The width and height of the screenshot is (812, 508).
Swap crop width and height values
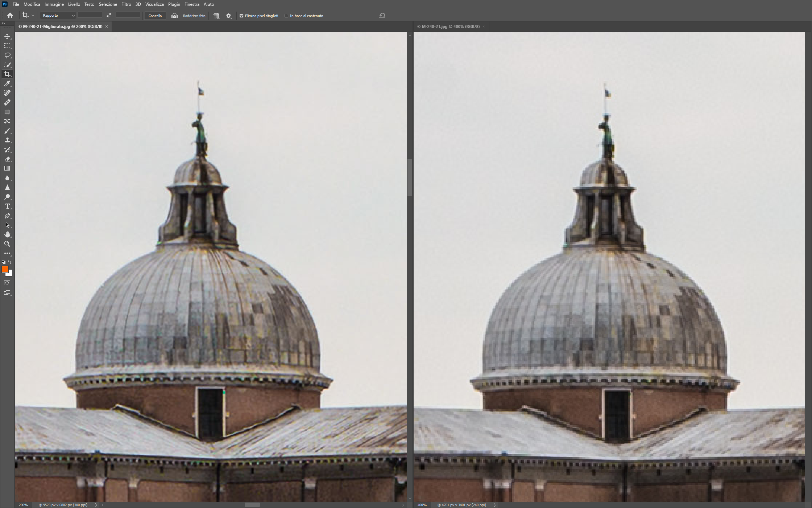109,15
